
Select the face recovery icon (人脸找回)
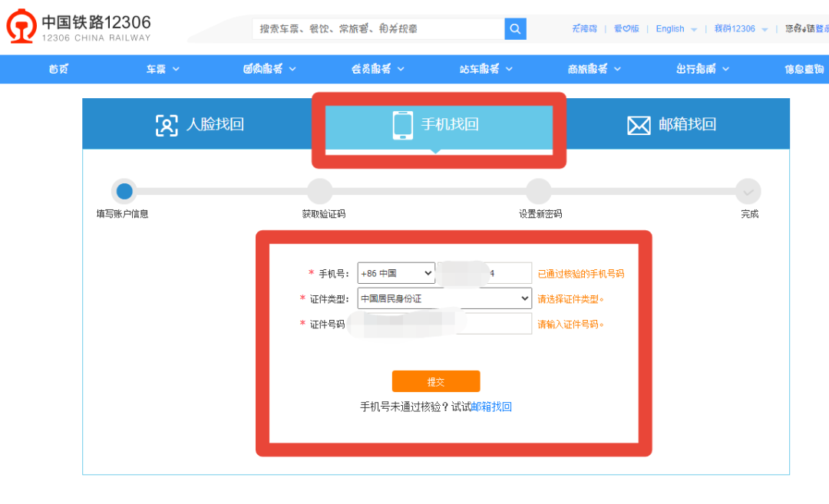pos(167,125)
